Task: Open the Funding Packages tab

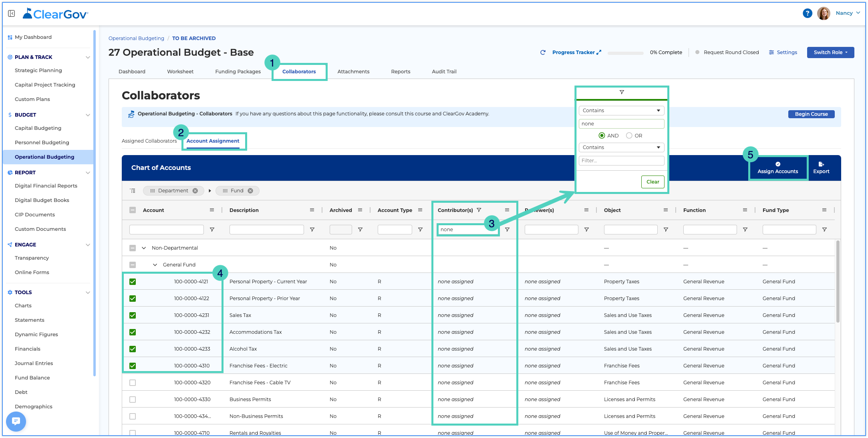Action: (x=238, y=72)
